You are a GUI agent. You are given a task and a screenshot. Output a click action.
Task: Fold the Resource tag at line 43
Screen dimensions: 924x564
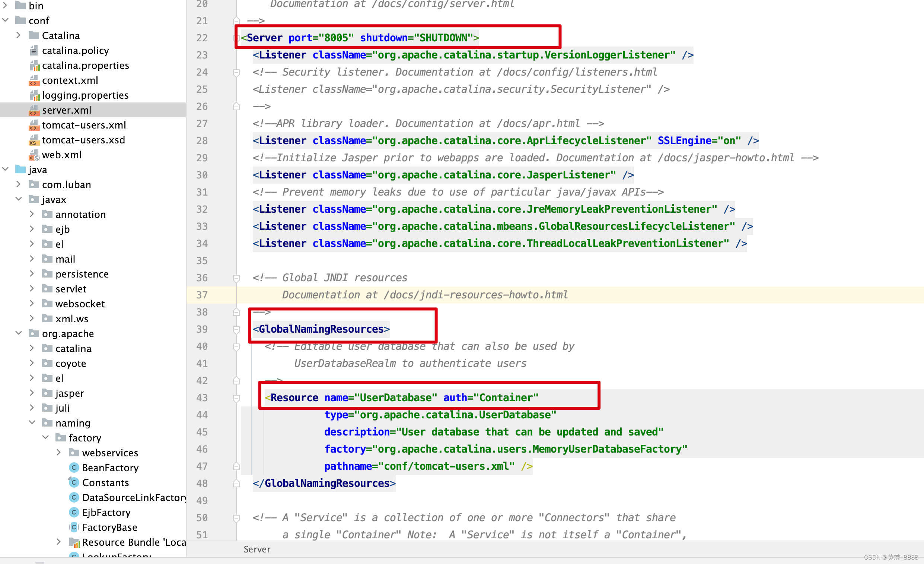point(236,398)
